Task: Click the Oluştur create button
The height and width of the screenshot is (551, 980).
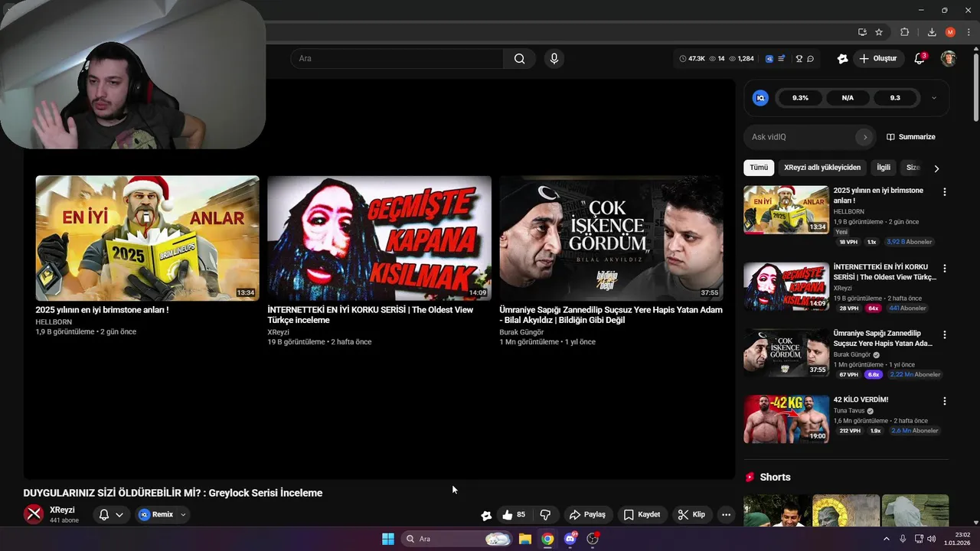Action: pyautogui.click(x=877, y=59)
